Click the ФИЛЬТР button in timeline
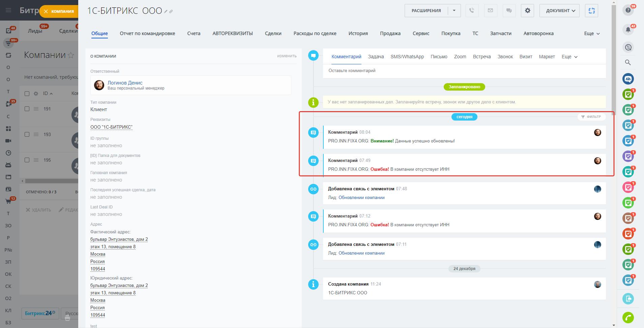 591,117
